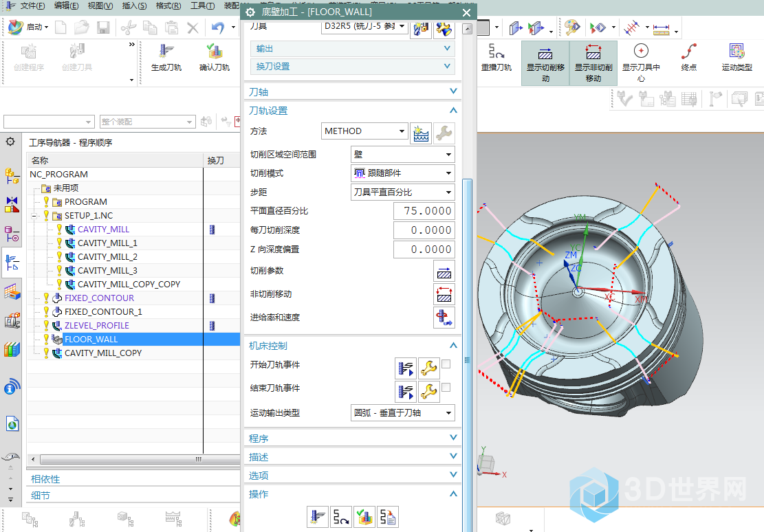Open the Motion Output Type (运动输出类型) dropdown

pos(402,412)
